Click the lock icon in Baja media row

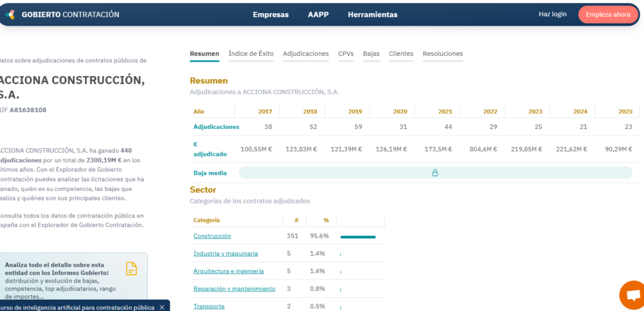click(x=435, y=173)
